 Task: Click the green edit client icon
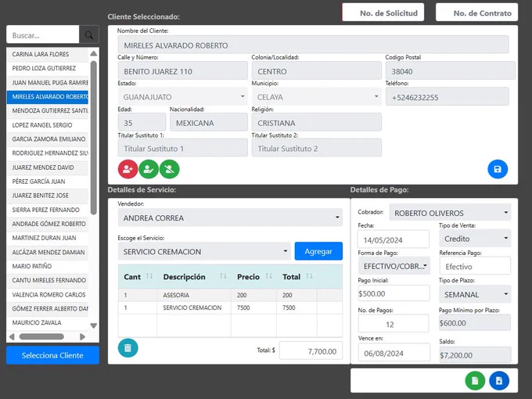(149, 169)
